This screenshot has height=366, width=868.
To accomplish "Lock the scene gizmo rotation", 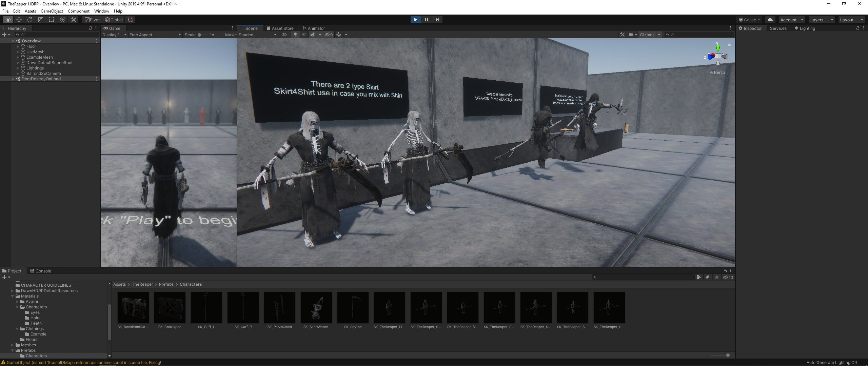I will [x=730, y=44].
